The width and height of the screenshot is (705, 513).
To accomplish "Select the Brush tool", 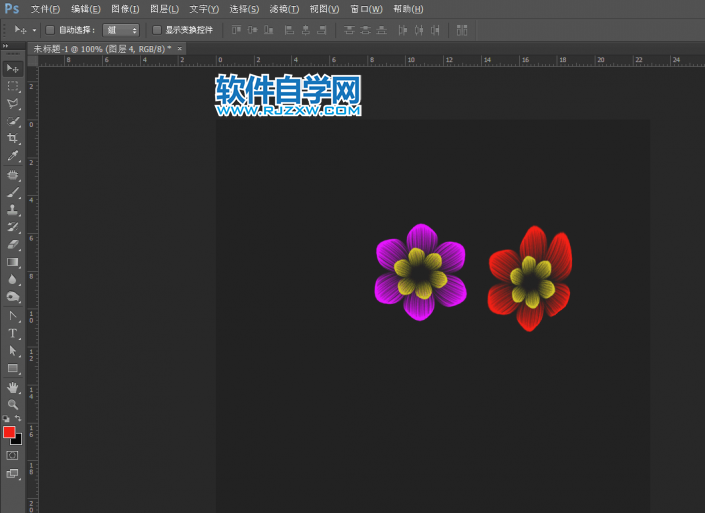I will 13,191.
